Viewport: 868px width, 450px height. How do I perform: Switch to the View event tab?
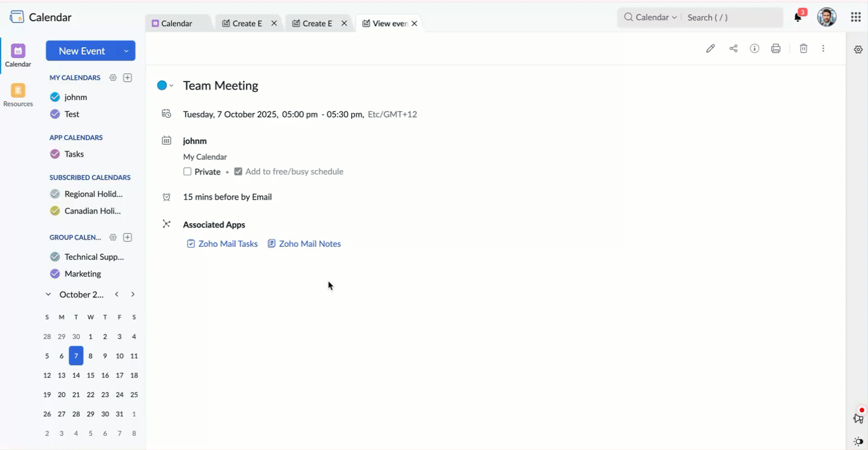pyautogui.click(x=386, y=23)
